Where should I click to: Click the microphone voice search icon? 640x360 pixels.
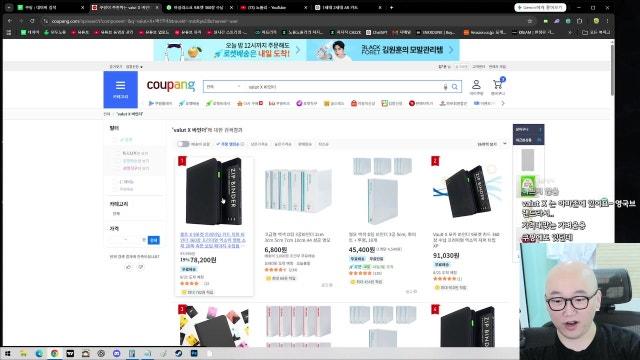coord(445,87)
